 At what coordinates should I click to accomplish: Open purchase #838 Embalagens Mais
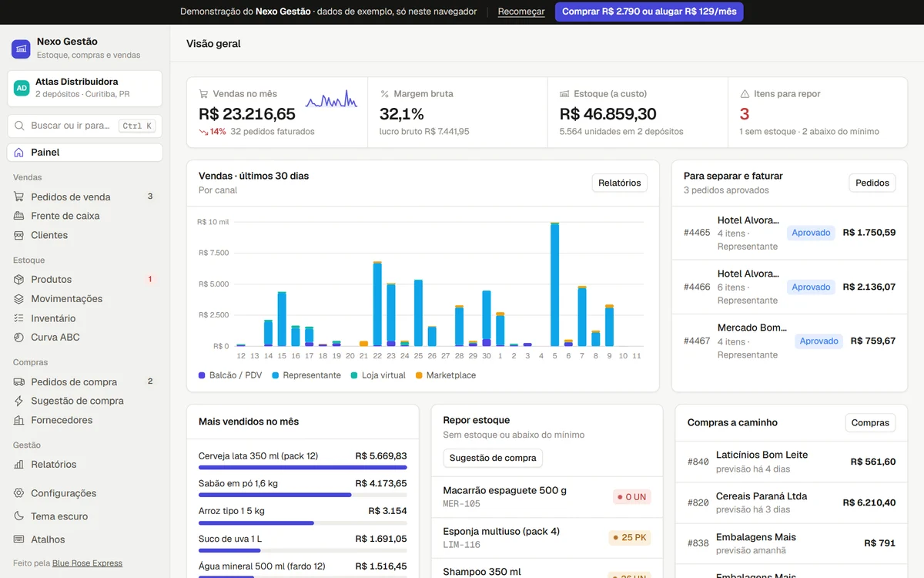tap(792, 543)
